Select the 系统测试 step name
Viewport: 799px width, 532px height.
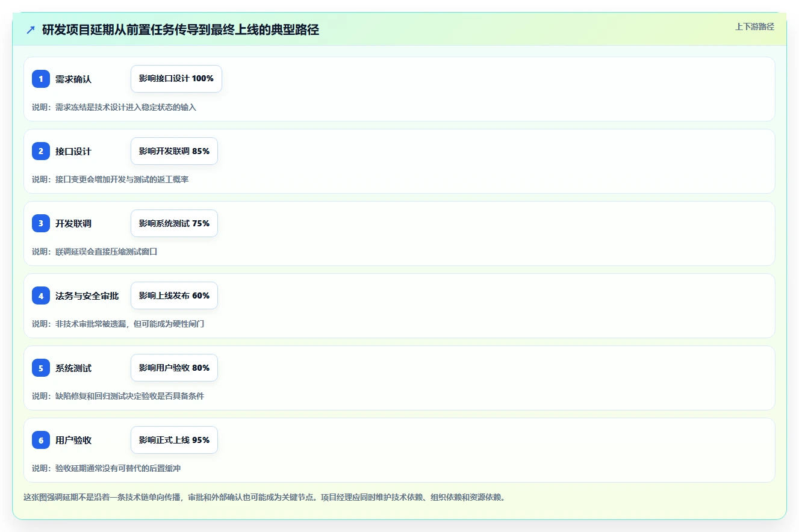coord(73,368)
